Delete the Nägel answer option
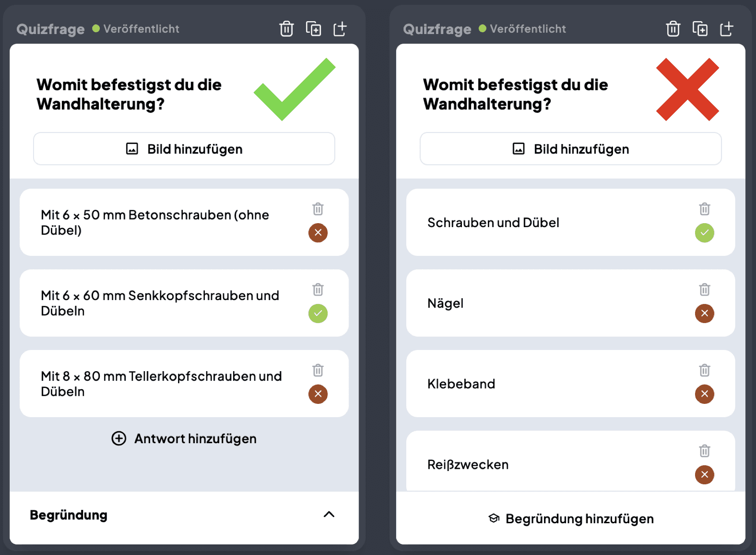 pos(704,289)
